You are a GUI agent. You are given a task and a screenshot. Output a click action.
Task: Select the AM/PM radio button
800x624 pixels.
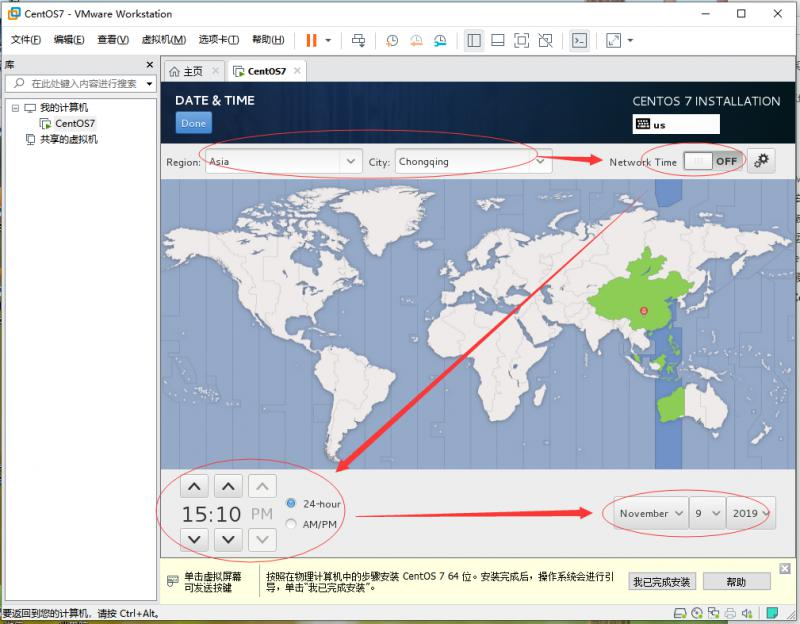coord(291,523)
